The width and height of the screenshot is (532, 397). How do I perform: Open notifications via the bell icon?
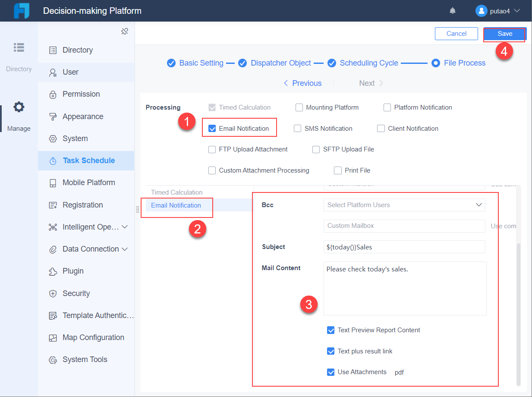(452, 10)
